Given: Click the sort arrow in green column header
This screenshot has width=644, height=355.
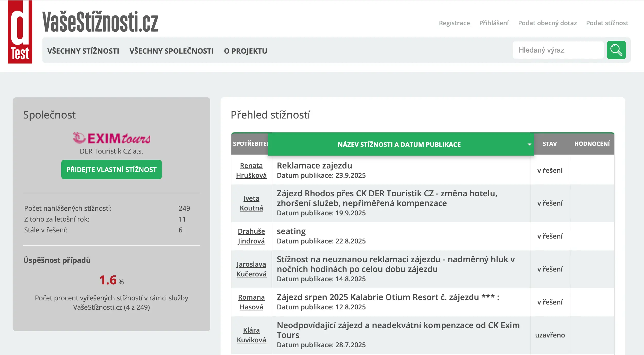Looking at the screenshot, I should click(x=529, y=144).
